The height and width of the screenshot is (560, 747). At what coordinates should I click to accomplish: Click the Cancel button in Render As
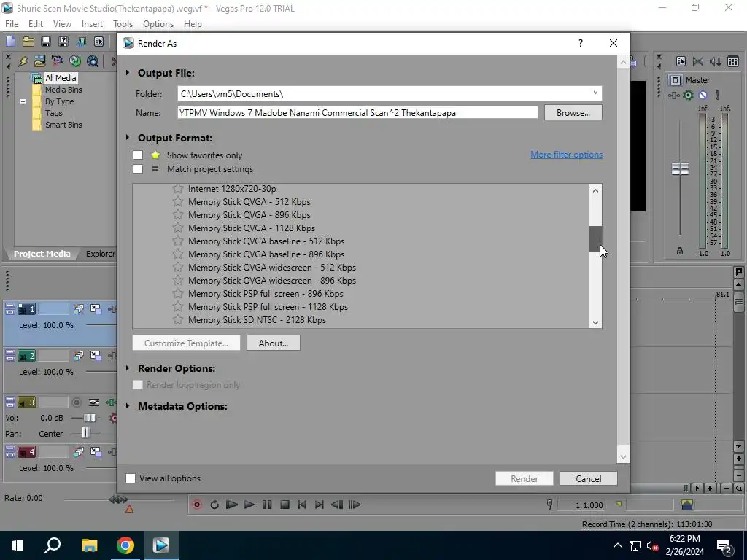(589, 478)
